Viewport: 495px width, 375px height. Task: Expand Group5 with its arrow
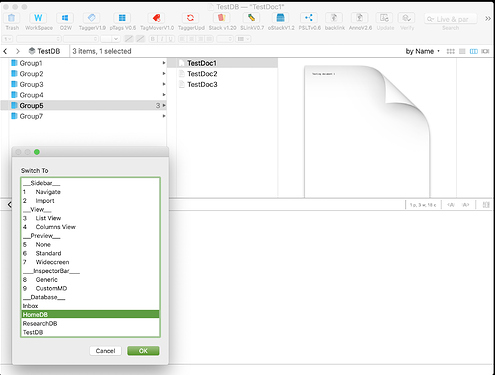[164, 106]
